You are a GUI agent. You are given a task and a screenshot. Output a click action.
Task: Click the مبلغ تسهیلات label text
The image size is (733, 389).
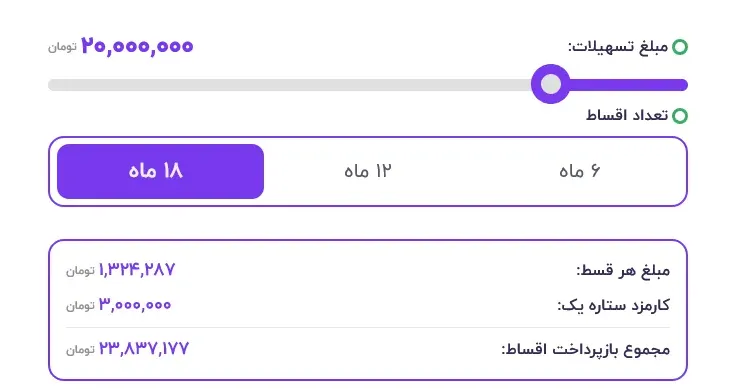pos(618,47)
